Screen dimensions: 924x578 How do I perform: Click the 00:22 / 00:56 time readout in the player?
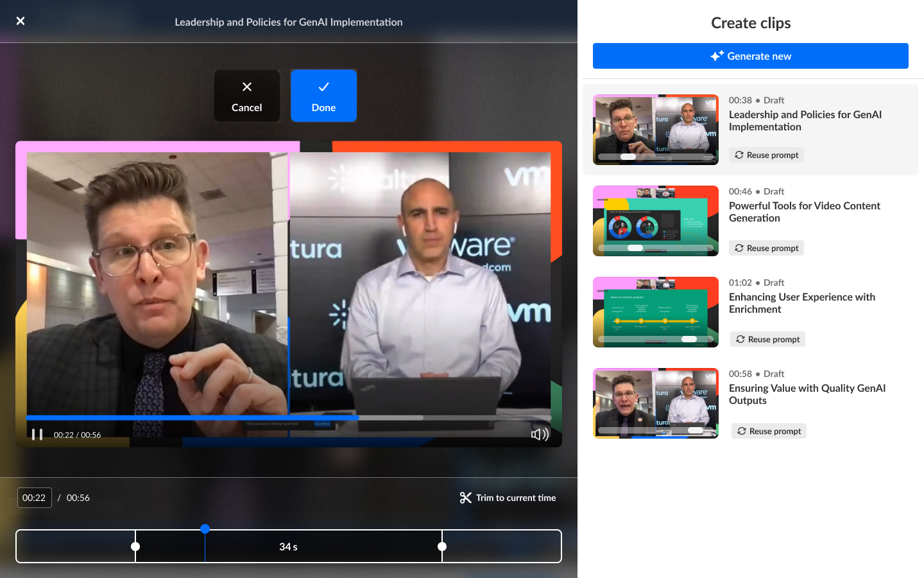pos(77,435)
